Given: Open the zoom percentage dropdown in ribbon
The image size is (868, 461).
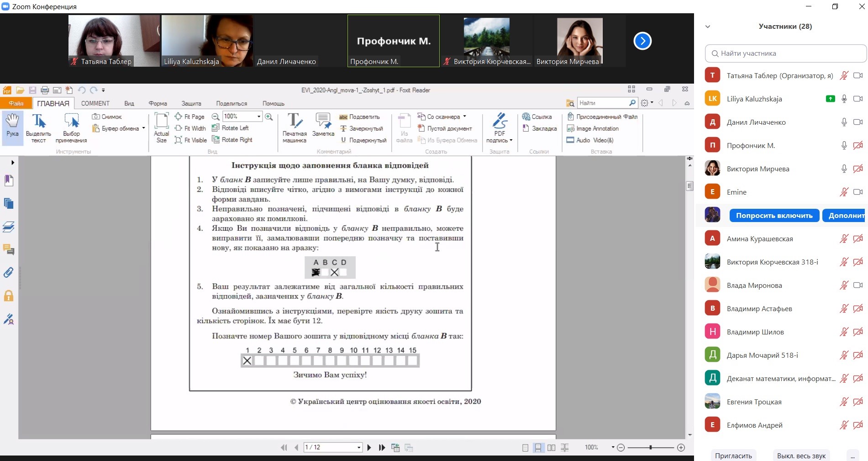Looking at the screenshot, I should [259, 117].
